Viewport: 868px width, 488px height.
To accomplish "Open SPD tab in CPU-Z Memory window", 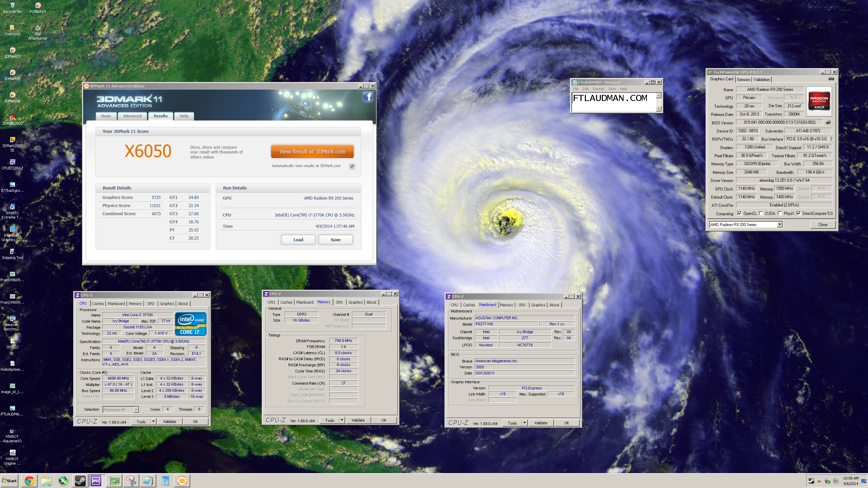I will (339, 302).
